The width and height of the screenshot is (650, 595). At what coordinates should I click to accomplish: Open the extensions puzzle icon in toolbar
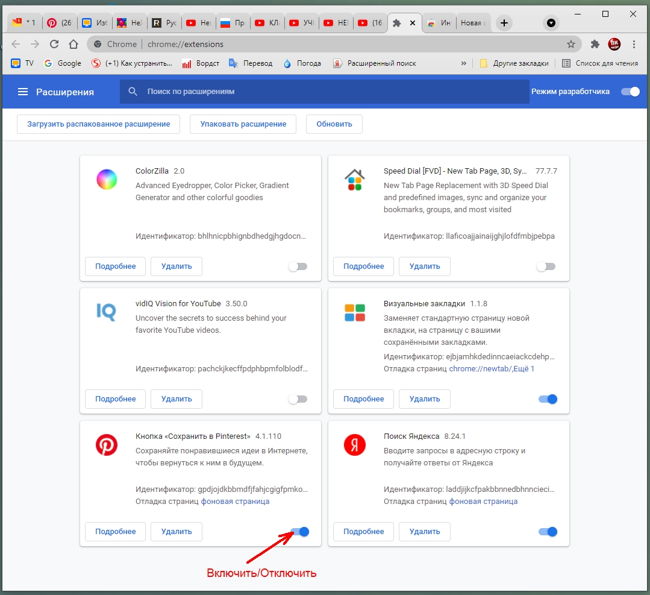click(x=595, y=44)
